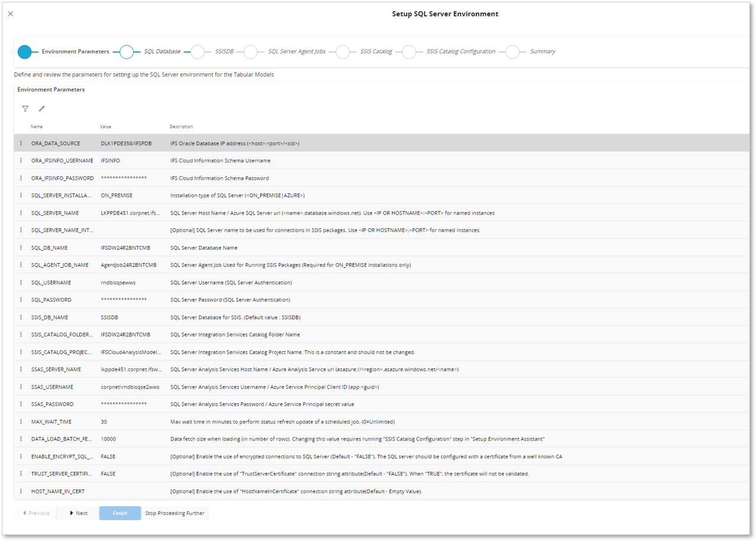Open the kebab menu for SSAS_USERNAME
The height and width of the screenshot is (541, 756).
pyautogui.click(x=21, y=386)
